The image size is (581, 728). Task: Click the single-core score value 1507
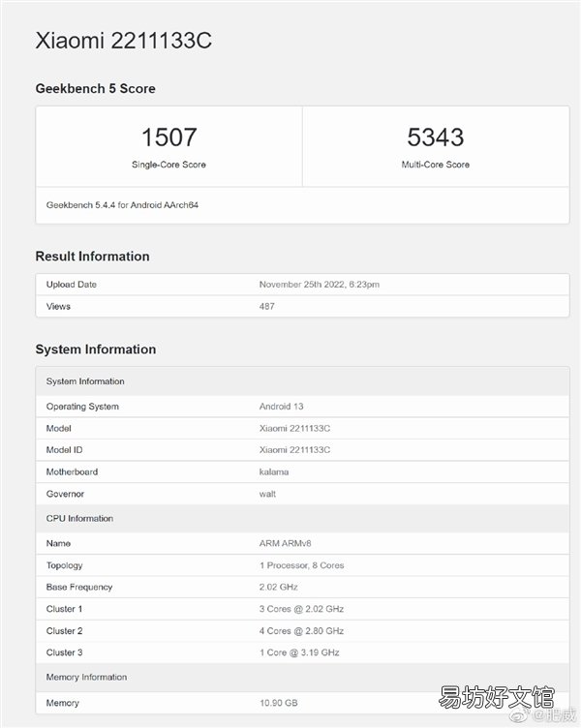click(169, 137)
